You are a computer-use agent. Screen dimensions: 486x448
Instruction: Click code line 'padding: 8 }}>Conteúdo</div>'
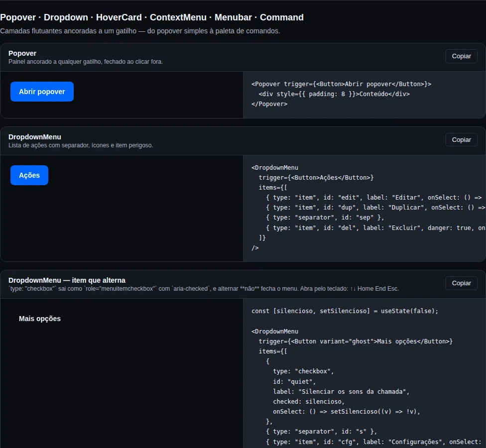click(x=334, y=94)
